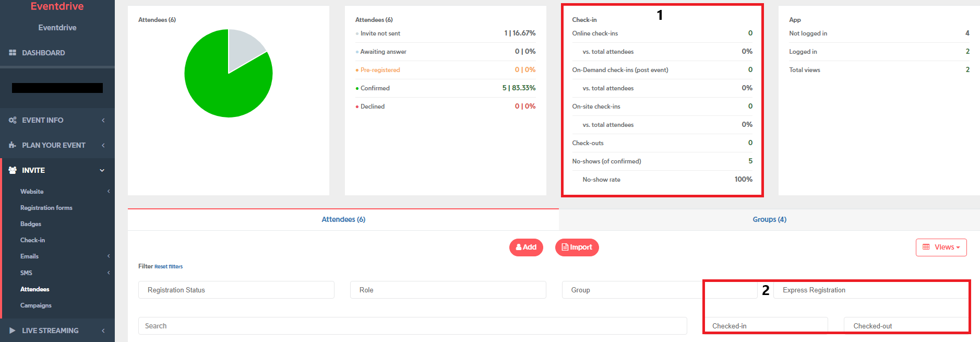Click the red Import button
The image size is (980, 342).
point(577,247)
